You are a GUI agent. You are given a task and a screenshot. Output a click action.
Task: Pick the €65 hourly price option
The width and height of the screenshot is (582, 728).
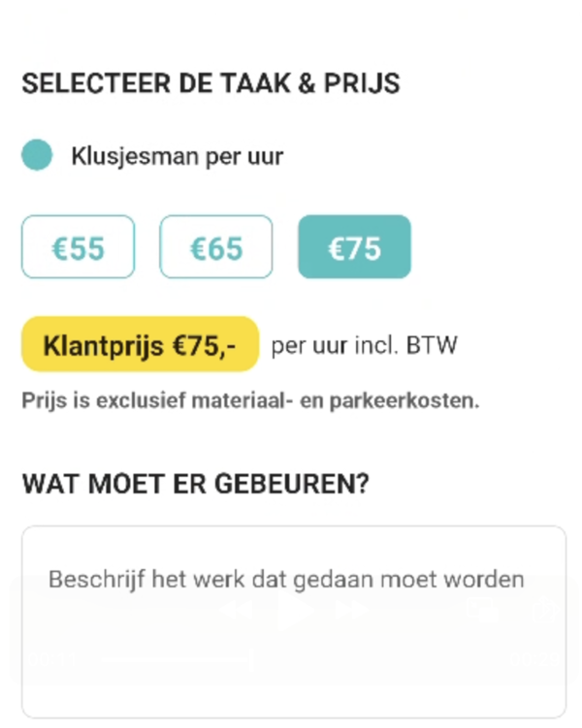click(216, 247)
